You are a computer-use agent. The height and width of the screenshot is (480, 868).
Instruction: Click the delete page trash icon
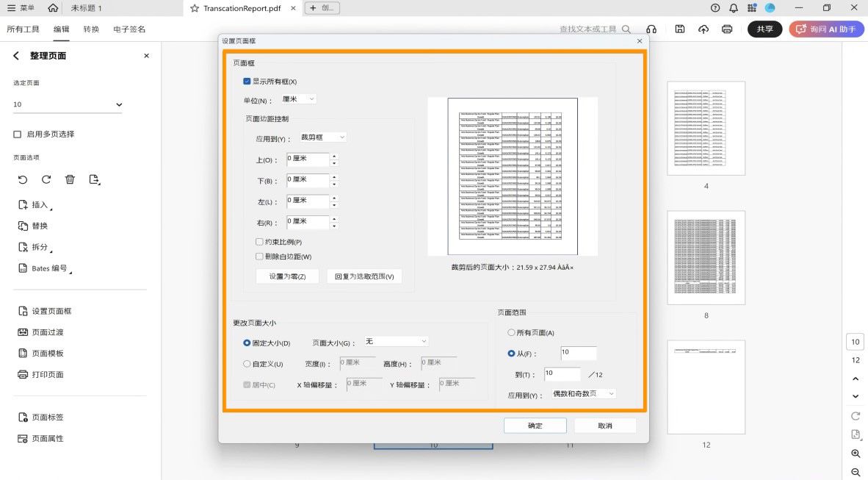pos(70,179)
